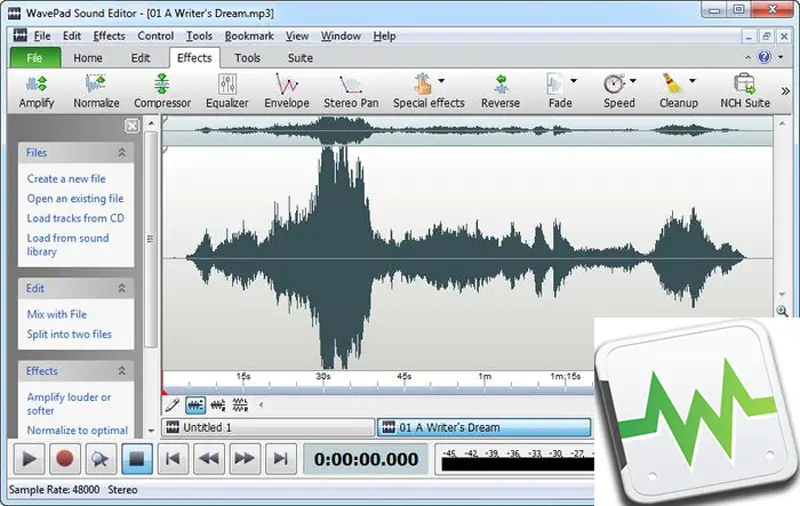Open the Speed dropdown arrow
The width and height of the screenshot is (800, 506).
(x=634, y=81)
